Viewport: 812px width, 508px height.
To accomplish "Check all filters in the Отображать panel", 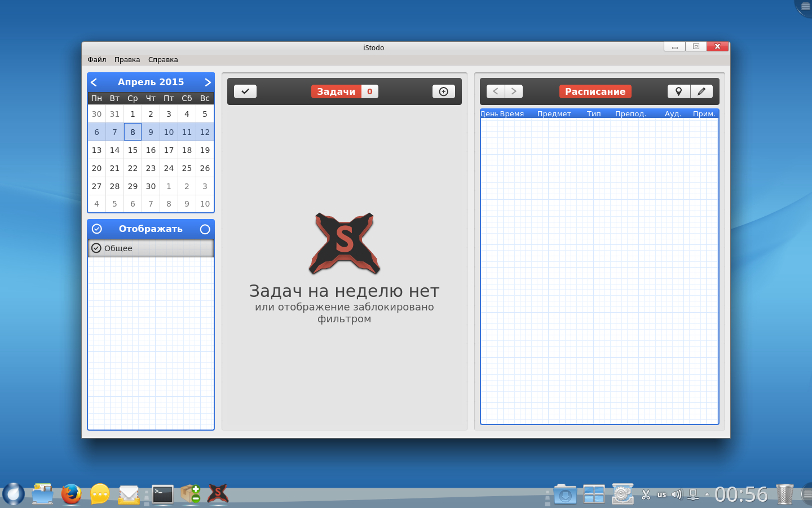I will pyautogui.click(x=97, y=229).
